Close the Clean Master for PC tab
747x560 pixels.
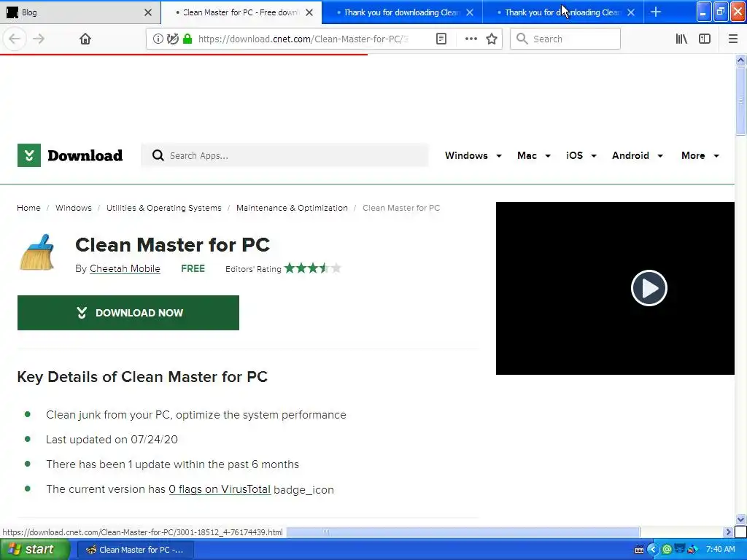309,12
